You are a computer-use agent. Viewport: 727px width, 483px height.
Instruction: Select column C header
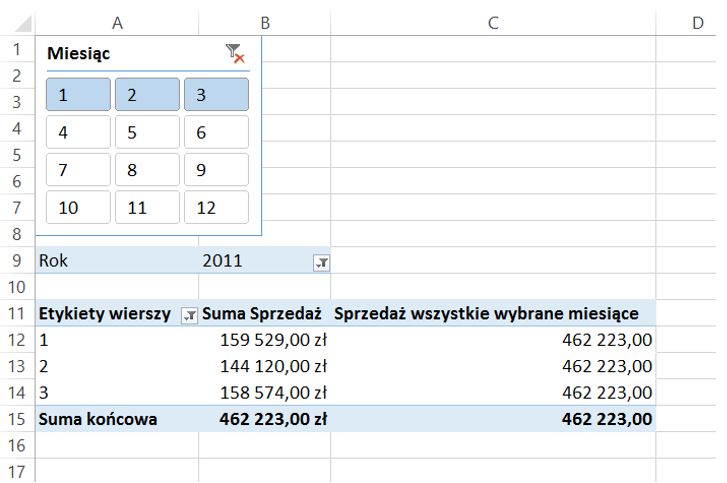pyautogui.click(x=493, y=22)
